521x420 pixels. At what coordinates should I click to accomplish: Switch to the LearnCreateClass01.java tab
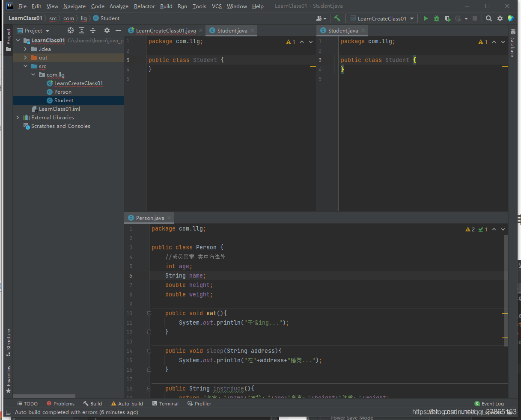pos(166,30)
